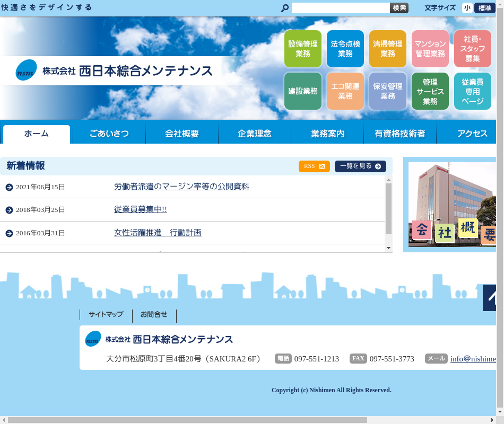Click the RSS feed button
The height and width of the screenshot is (424, 504).
pyautogui.click(x=314, y=166)
